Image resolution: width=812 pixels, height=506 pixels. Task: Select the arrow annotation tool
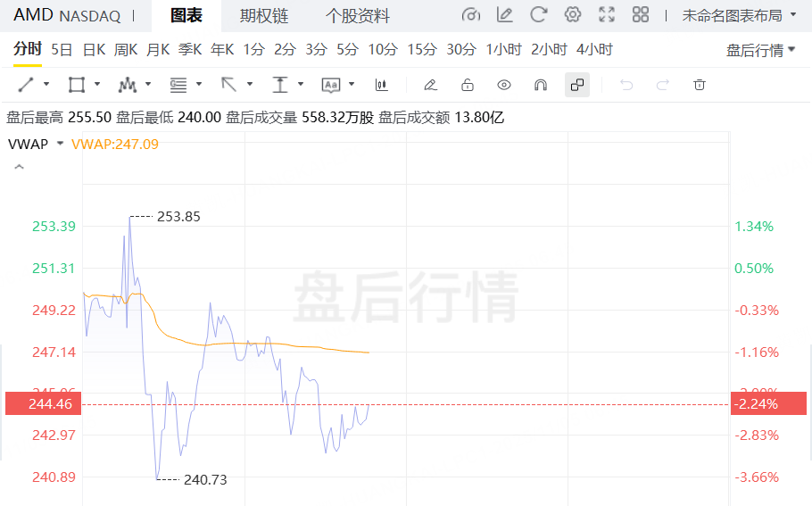(229, 85)
